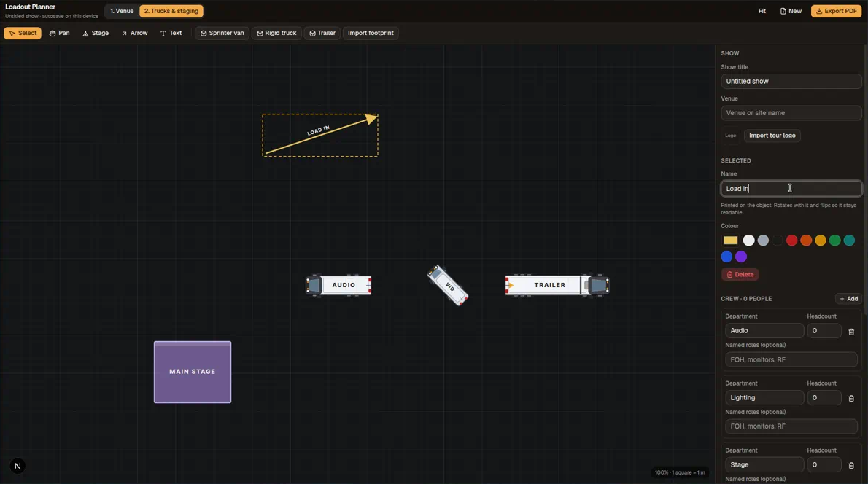Screen dimensions: 868x484
Task: Choose the white colour swatch
Action: tap(748, 240)
